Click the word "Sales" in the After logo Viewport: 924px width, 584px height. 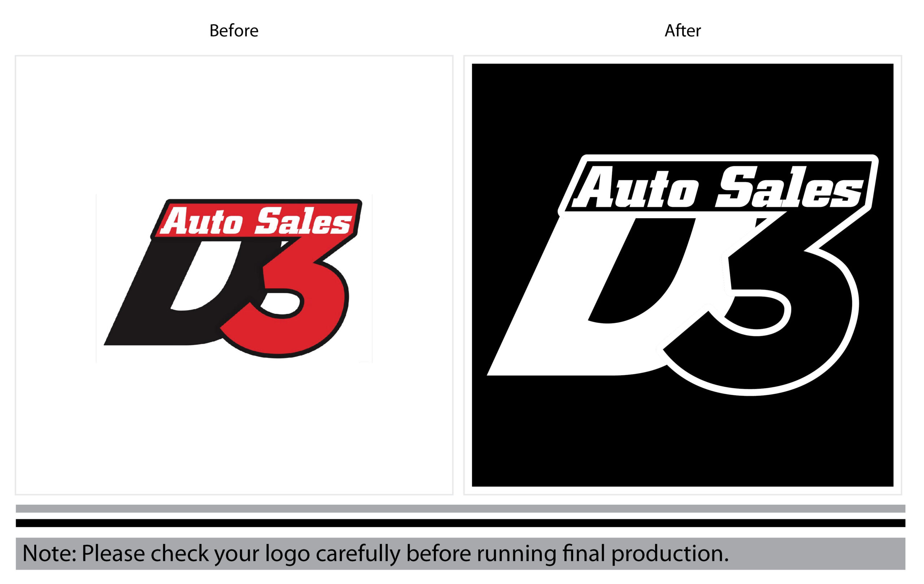[x=790, y=188]
